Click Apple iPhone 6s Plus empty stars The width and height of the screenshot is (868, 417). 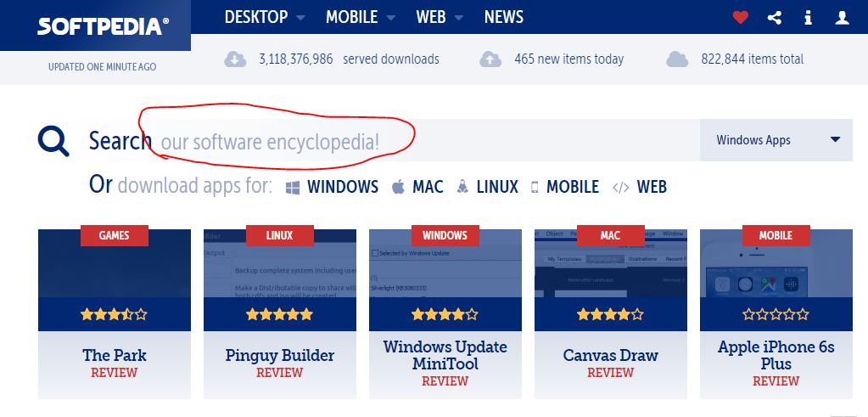[x=776, y=314]
